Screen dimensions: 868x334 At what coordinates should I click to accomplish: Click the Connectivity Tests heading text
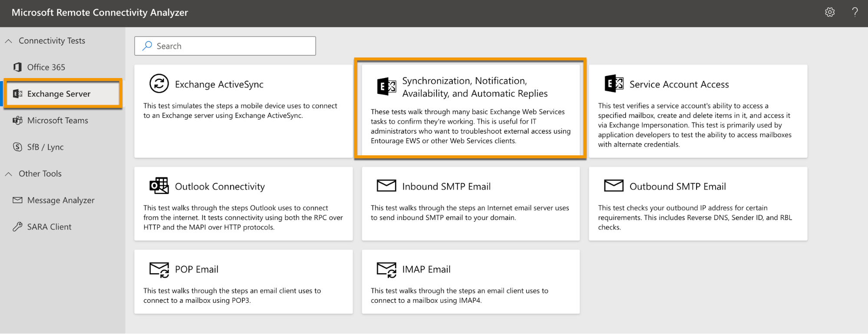(52, 41)
